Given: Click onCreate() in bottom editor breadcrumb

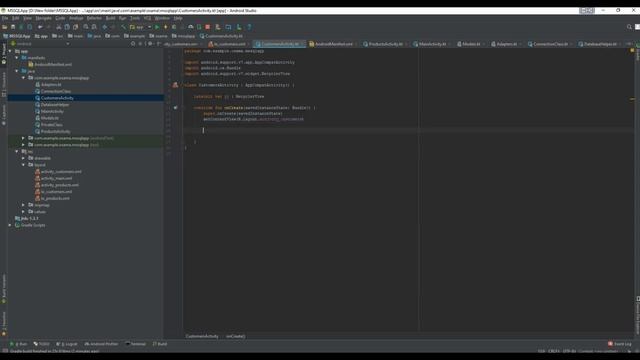Looking at the screenshot, I should 236,336.
